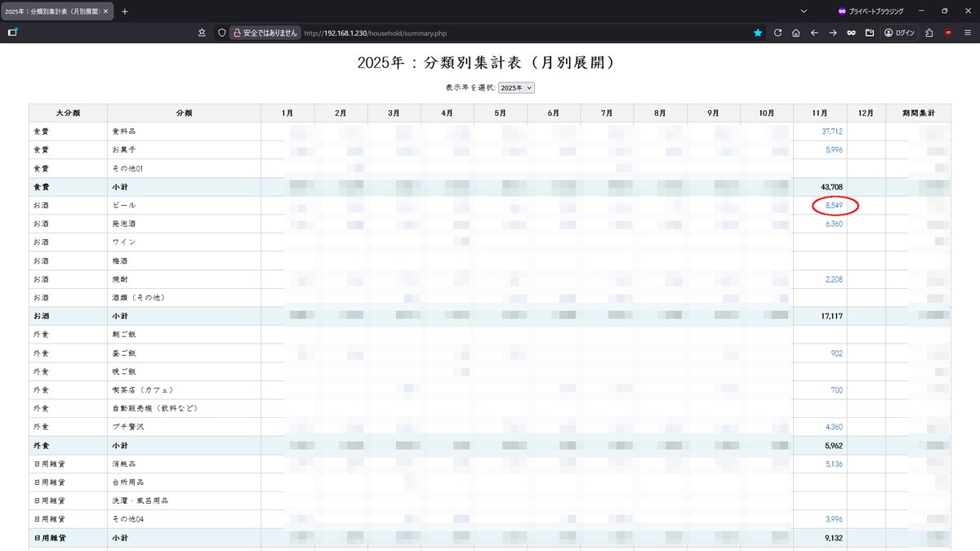Viewport: 980px width, 551px height.
Task: Click the insecure connection lock icon
Action: (x=238, y=33)
